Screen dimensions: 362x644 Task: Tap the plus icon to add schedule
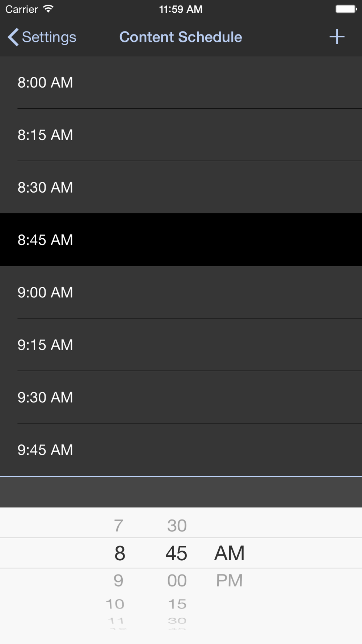tap(337, 37)
